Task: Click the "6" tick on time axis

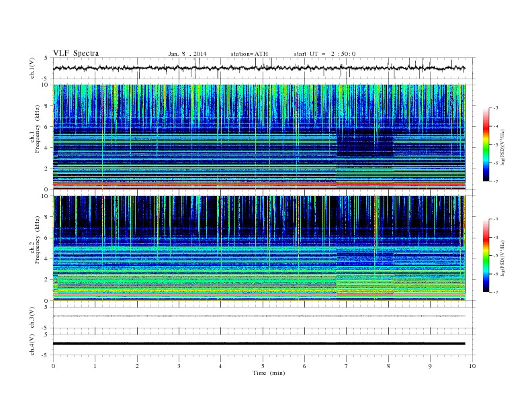Action: (x=304, y=366)
